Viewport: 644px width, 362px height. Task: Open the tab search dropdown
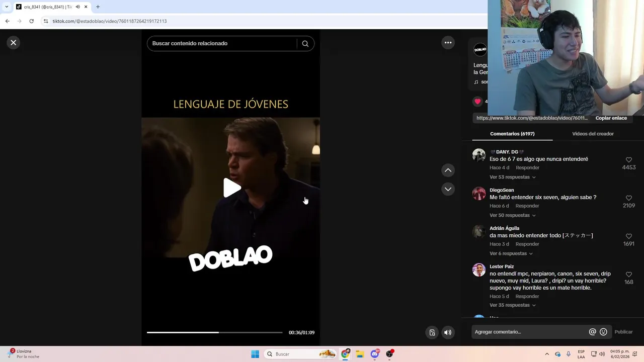point(7,7)
